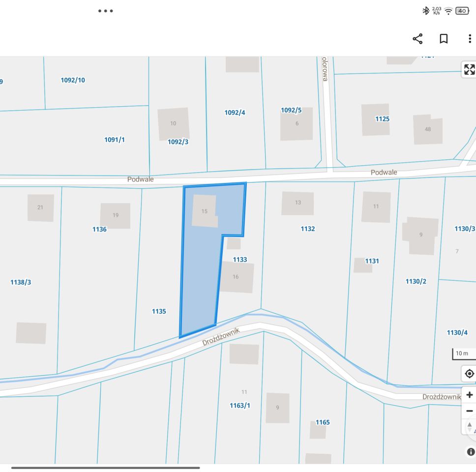Select parcel 1091/1 label
The height and width of the screenshot is (472, 476).
(x=115, y=140)
